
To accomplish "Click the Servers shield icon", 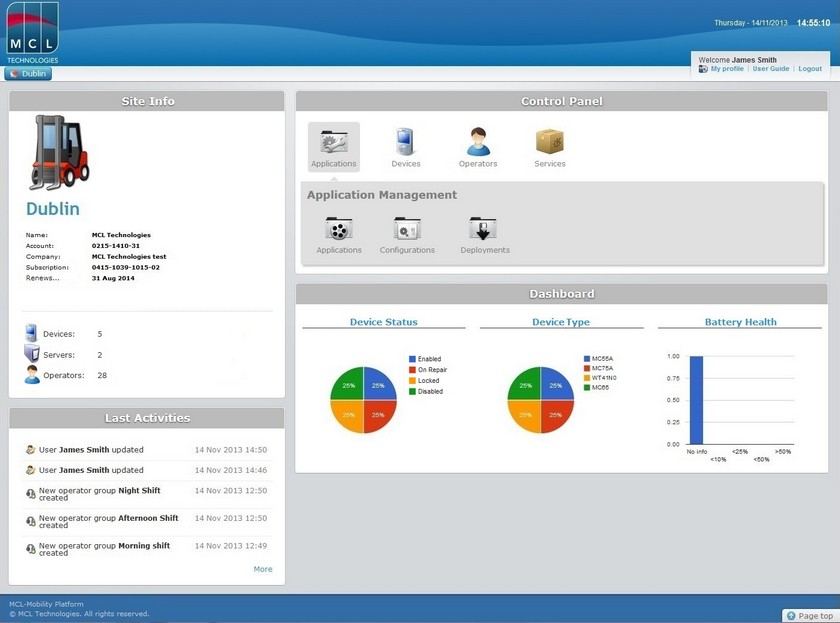I will (x=32, y=354).
